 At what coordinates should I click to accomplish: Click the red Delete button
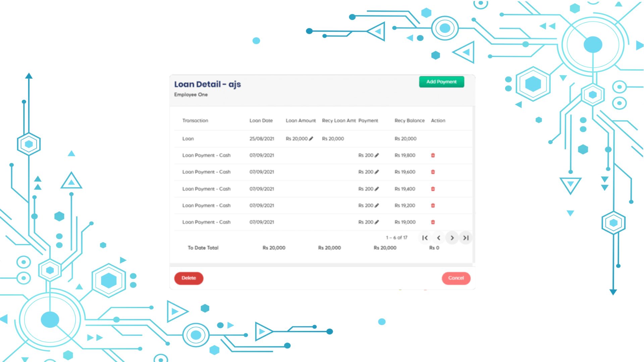[x=189, y=278]
